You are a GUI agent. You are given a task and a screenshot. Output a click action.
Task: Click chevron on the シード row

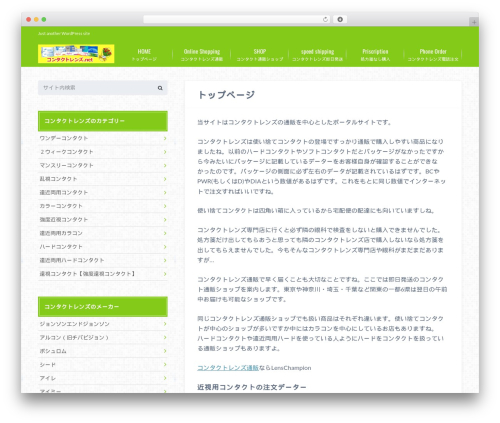(165, 365)
